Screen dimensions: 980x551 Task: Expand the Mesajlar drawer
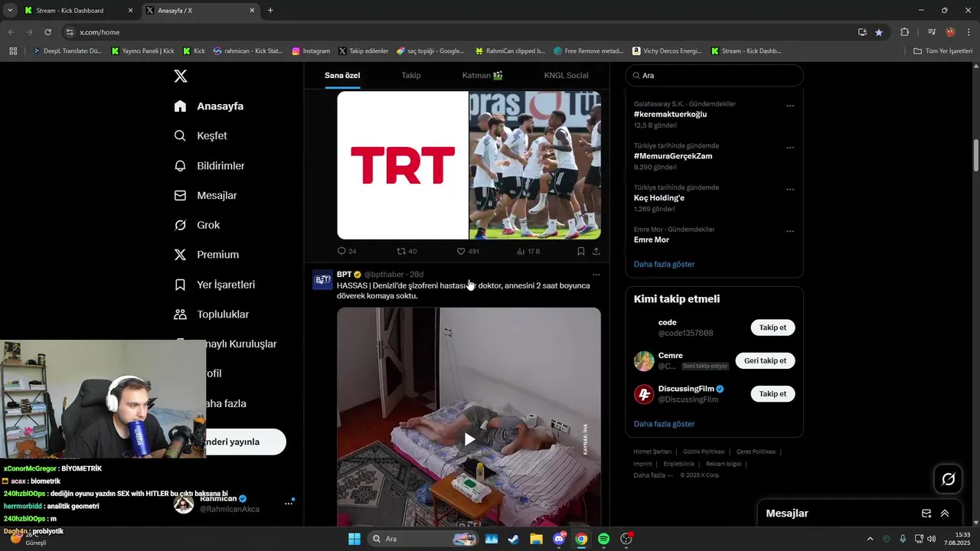pos(945,514)
